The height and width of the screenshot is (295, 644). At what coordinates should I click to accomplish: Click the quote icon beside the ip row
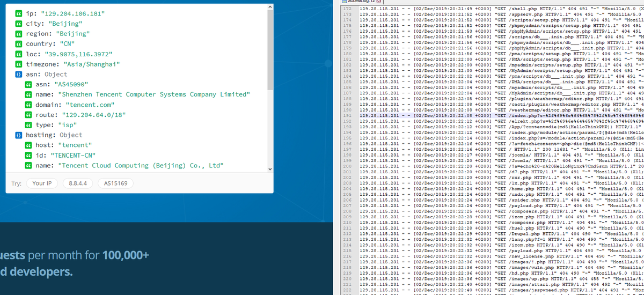[x=19, y=14]
